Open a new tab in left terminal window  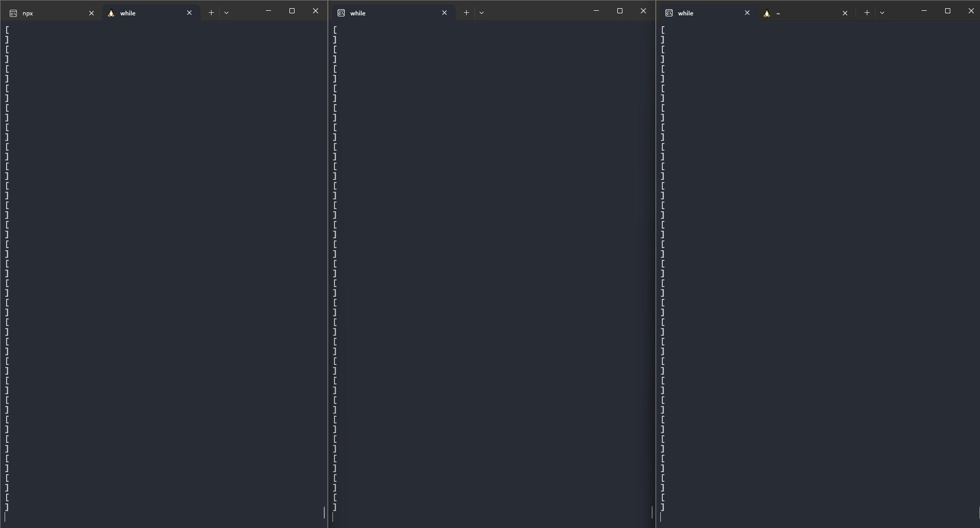[x=211, y=13]
